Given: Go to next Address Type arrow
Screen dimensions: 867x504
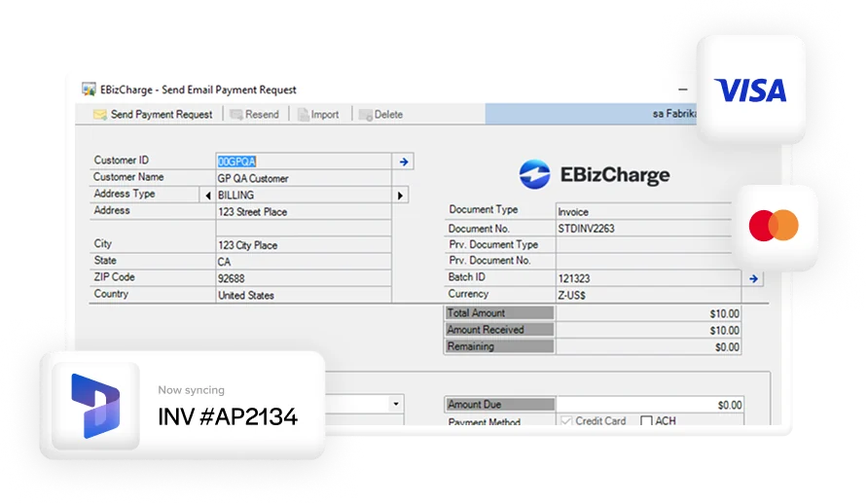Looking at the screenshot, I should coord(400,195).
